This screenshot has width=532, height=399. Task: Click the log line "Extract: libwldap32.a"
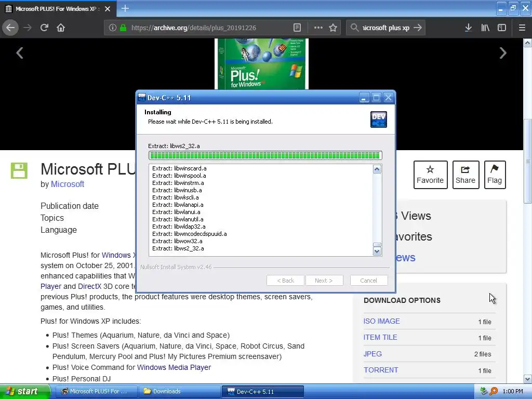click(179, 227)
